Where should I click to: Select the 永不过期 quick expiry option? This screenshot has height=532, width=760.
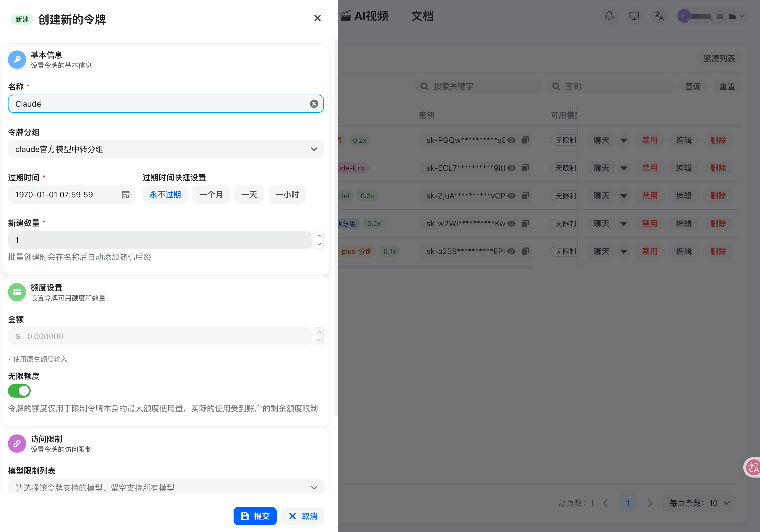point(165,195)
